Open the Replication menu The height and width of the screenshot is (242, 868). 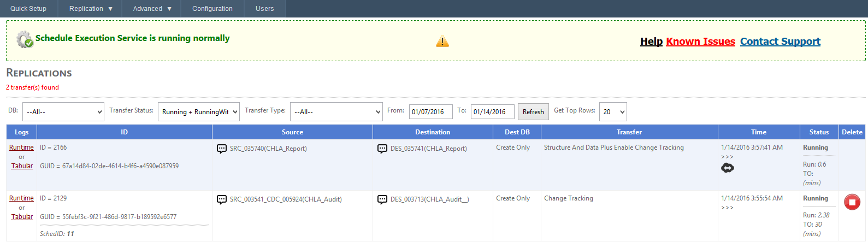coord(91,9)
